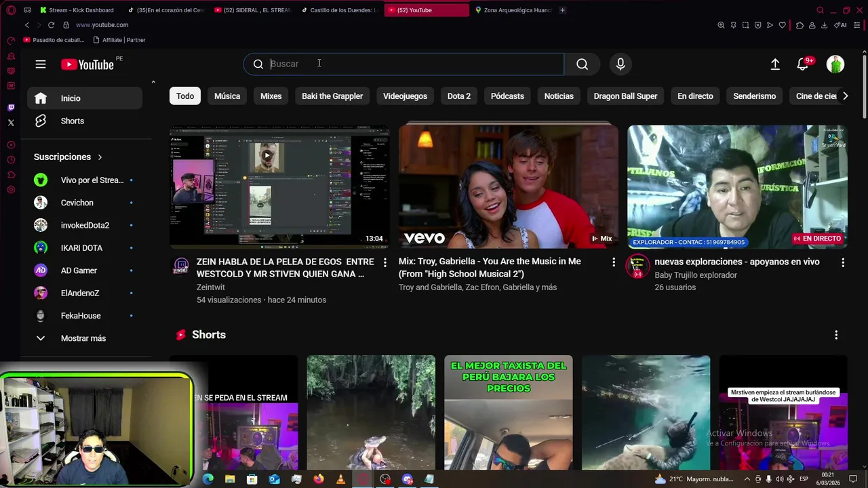Start voice search with the microphone
868x488 pixels.
(620, 64)
